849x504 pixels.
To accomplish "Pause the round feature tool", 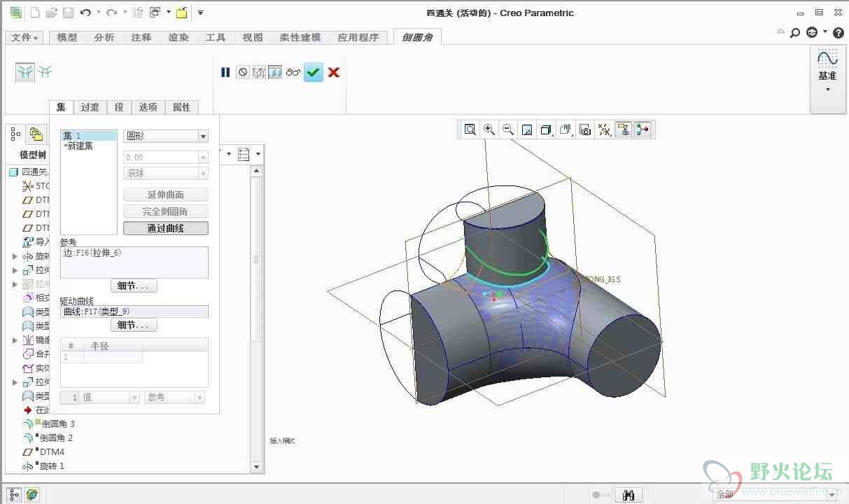I will click(225, 72).
